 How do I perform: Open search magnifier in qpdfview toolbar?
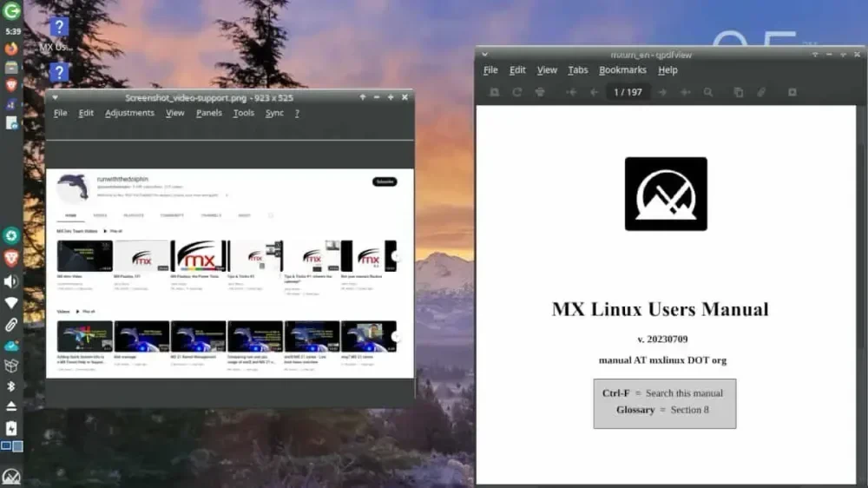(708, 93)
